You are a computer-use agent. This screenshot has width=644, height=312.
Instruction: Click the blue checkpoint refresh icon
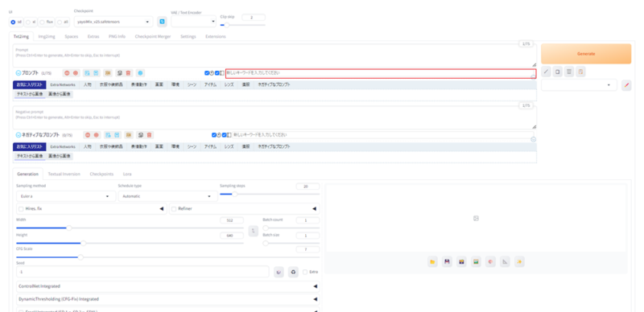pos(162,22)
